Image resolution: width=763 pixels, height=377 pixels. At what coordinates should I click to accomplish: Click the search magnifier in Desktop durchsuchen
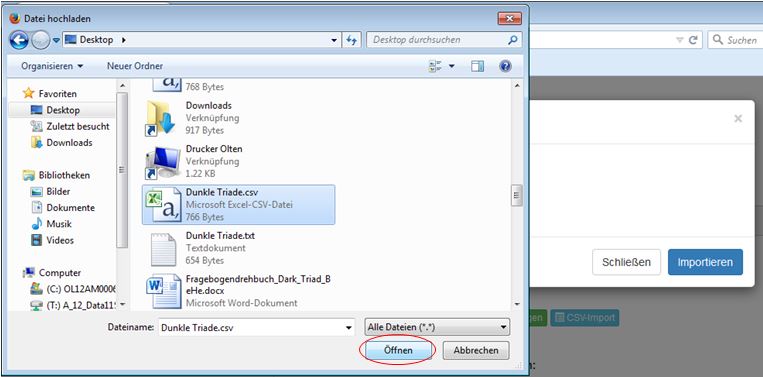pos(512,40)
